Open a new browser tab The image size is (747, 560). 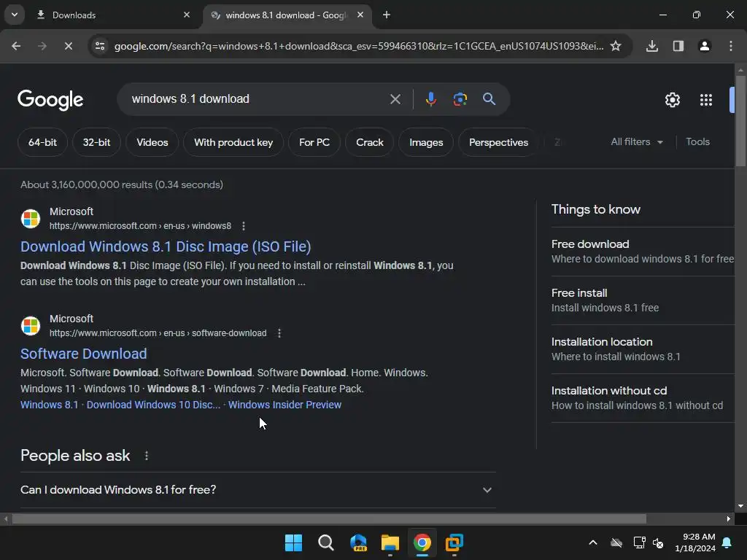[387, 15]
